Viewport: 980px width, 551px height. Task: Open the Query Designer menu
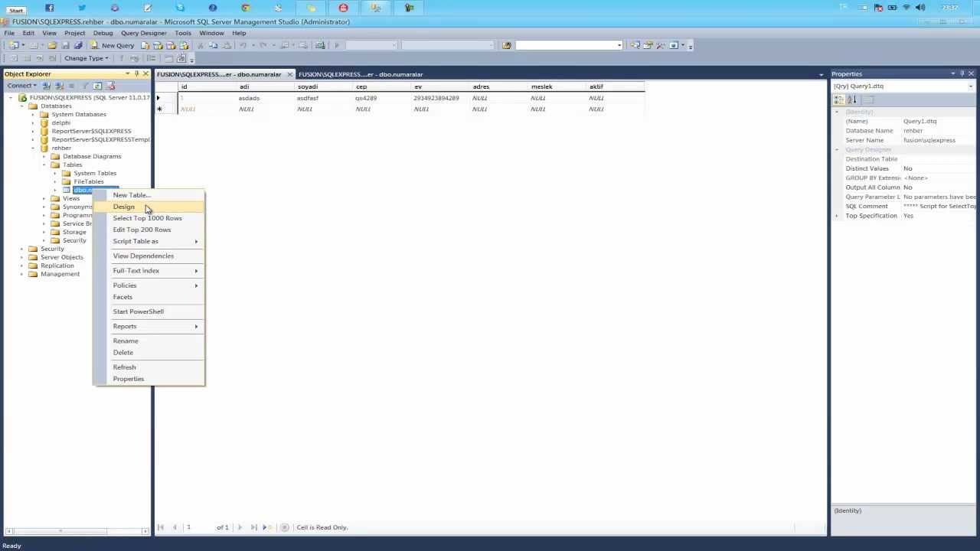[x=143, y=33]
